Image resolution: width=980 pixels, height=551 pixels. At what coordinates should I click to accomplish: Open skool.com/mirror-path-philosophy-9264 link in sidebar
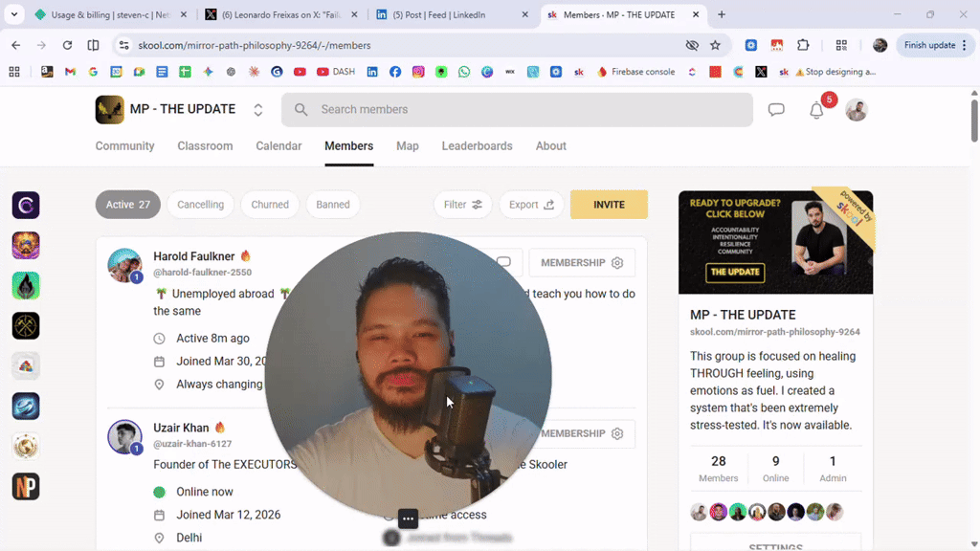click(775, 332)
